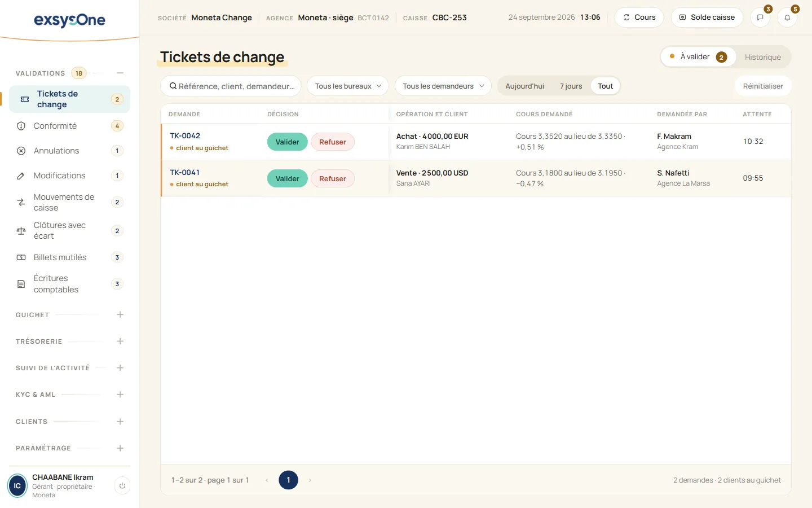Screen dimensions: 812x508
Task: Expand the Suivi de l'activité section
Action: pyautogui.click(x=120, y=367)
